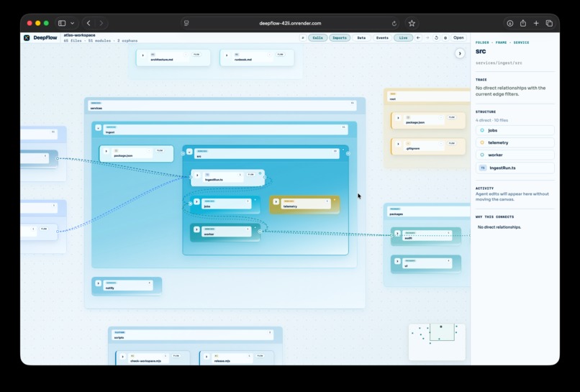Viewport: 580px width, 392px height.
Task: Click the FLOW badge on architecture.md
Action: 196,55
